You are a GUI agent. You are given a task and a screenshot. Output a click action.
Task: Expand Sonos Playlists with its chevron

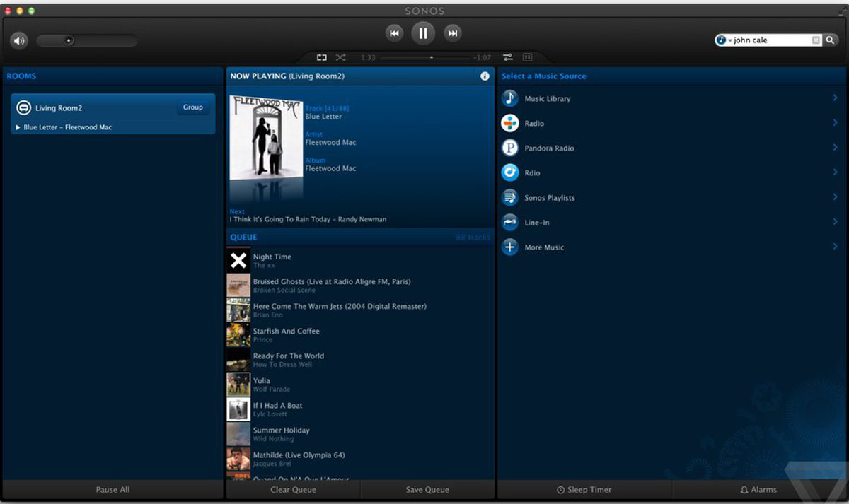[835, 197]
